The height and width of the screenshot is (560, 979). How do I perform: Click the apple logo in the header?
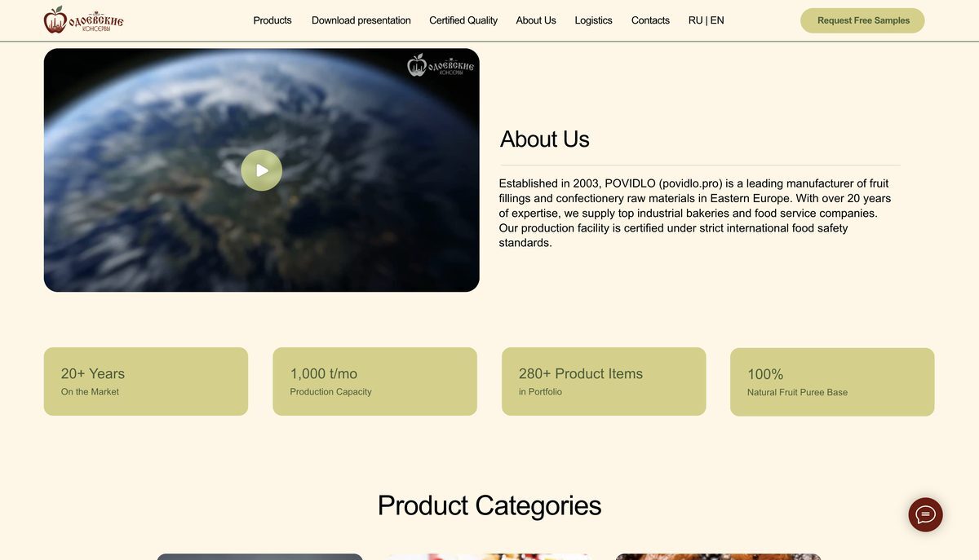(83, 20)
